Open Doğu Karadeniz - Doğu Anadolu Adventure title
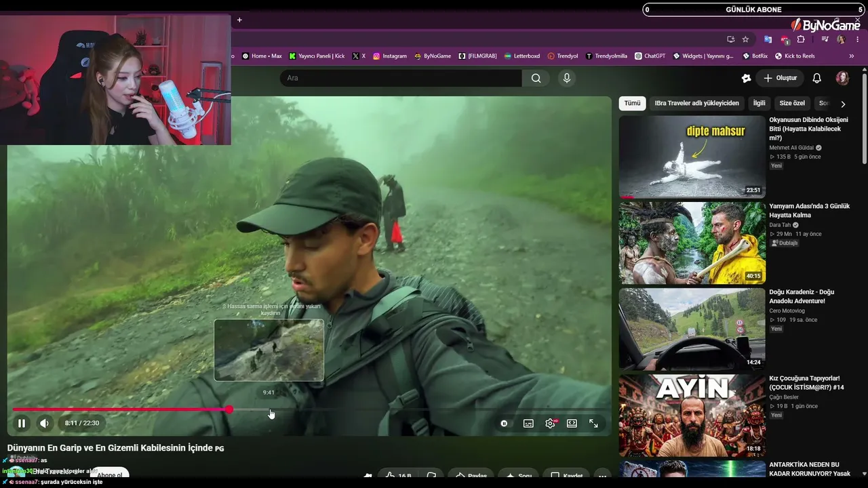This screenshot has width=868, height=488. (802, 296)
